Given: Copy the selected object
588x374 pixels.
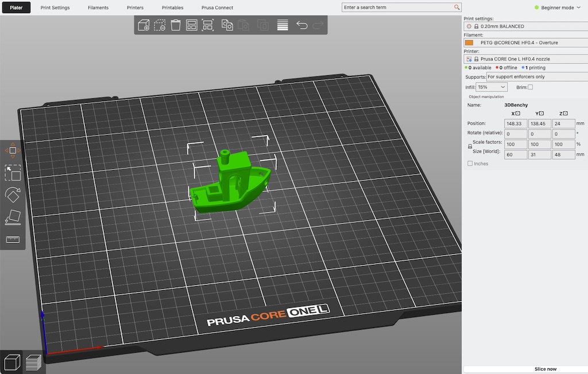Looking at the screenshot, I should point(226,25).
